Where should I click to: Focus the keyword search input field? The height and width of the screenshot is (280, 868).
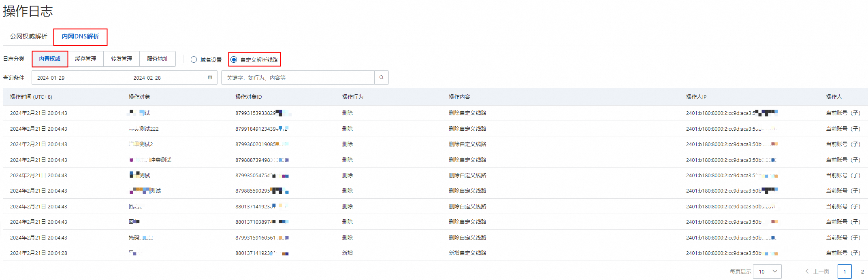point(298,78)
